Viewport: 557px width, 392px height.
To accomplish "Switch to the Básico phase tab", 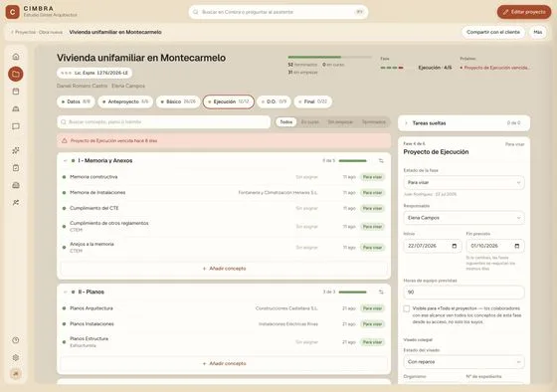I will tap(178, 101).
